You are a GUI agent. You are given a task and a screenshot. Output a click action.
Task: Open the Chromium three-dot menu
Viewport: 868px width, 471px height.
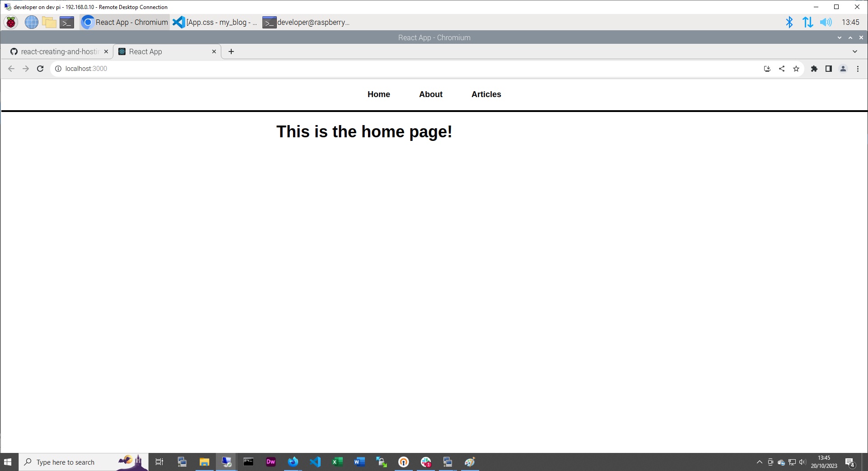pyautogui.click(x=858, y=69)
